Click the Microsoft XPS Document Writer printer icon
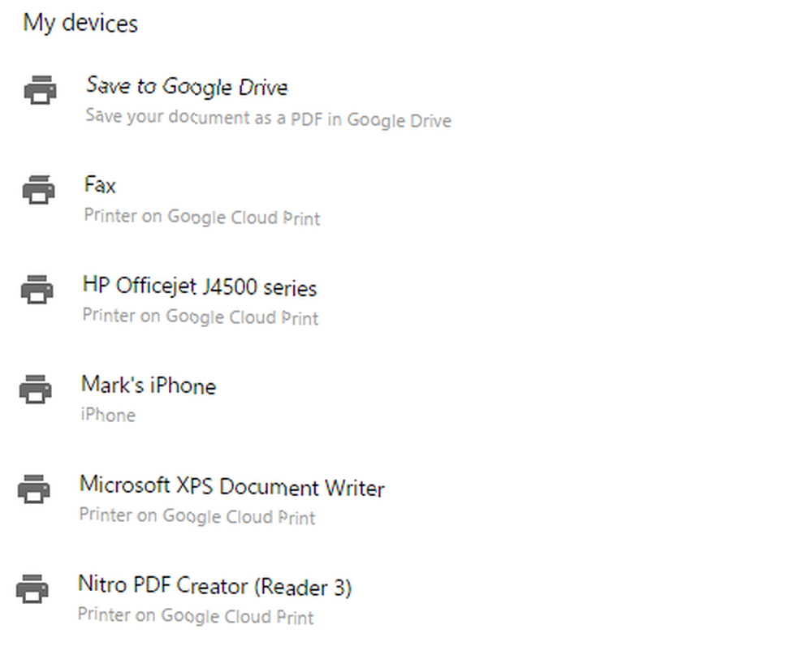 click(x=34, y=489)
